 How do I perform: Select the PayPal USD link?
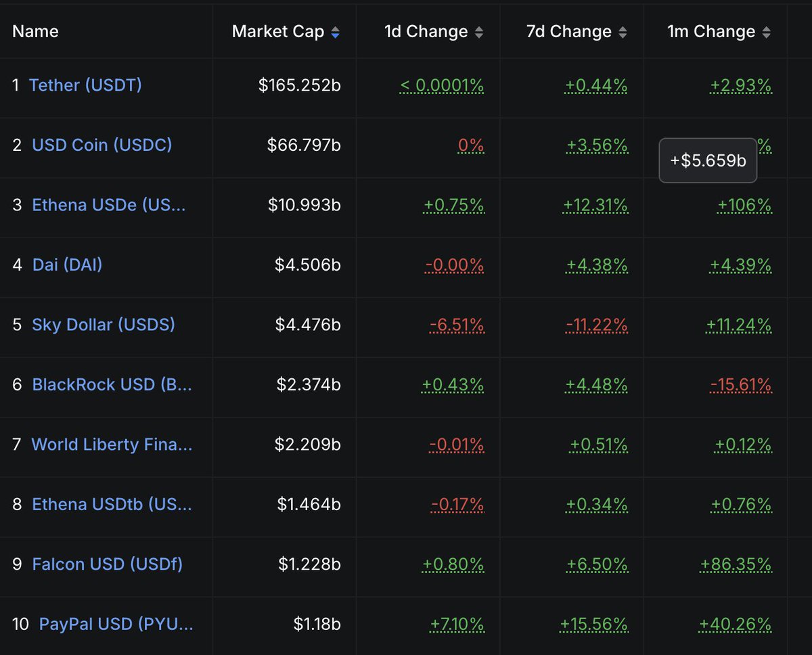(116, 624)
